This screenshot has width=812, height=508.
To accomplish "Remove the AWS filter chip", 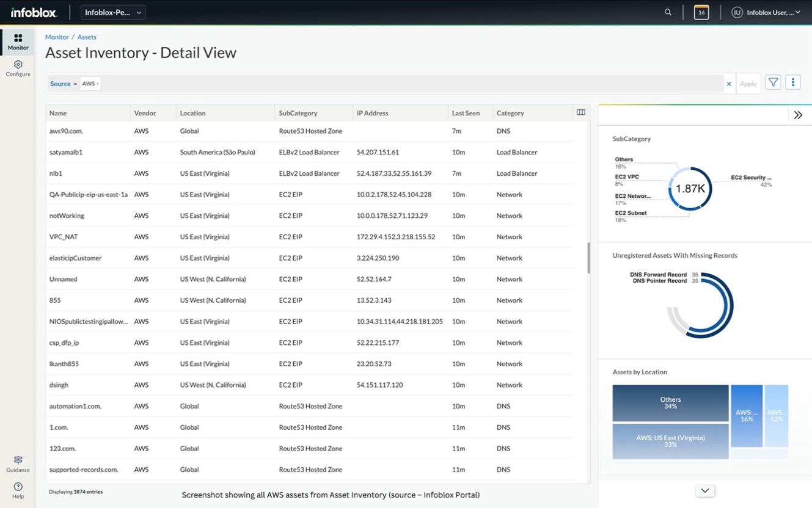I will [98, 84].
